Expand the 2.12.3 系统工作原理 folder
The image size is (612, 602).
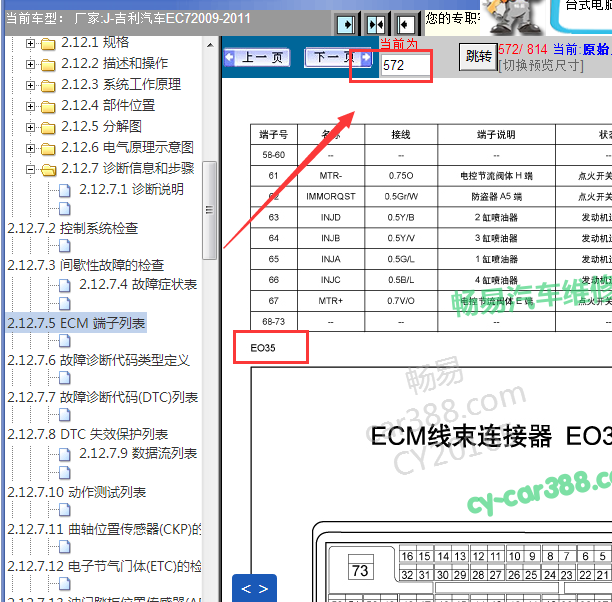30,85
